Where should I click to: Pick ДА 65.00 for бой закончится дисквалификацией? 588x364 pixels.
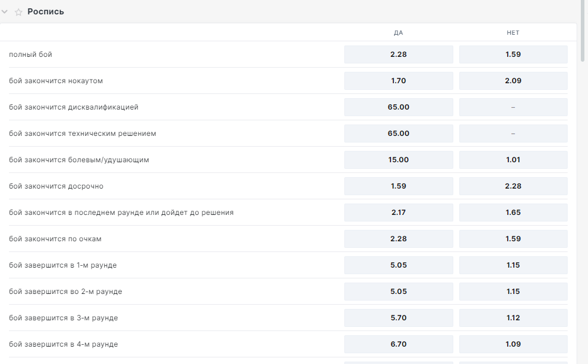(398, 107)
